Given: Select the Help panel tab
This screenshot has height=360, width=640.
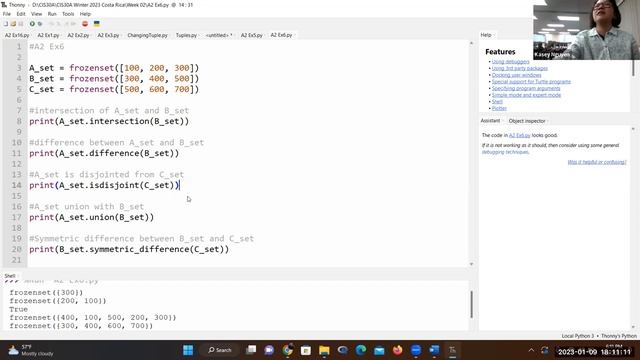Looking at the screenshot, I should click(x=486, y=35).
